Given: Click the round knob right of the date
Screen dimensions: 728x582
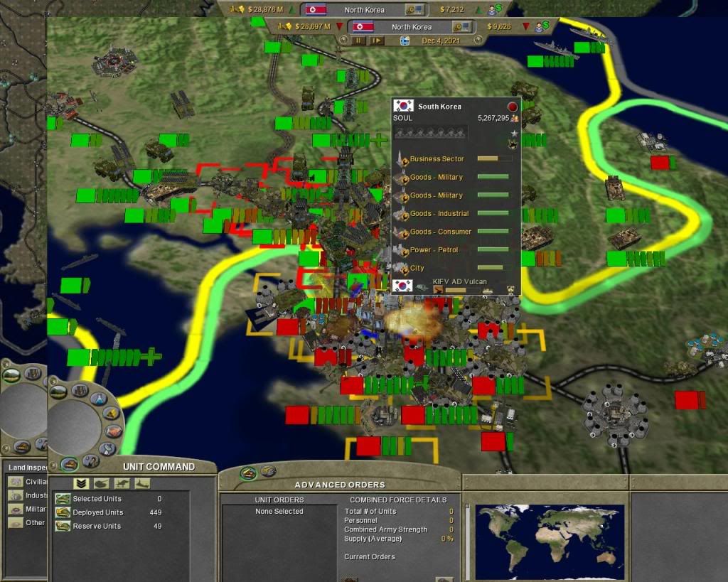Looking at the screenshot, I should [478, 41].
